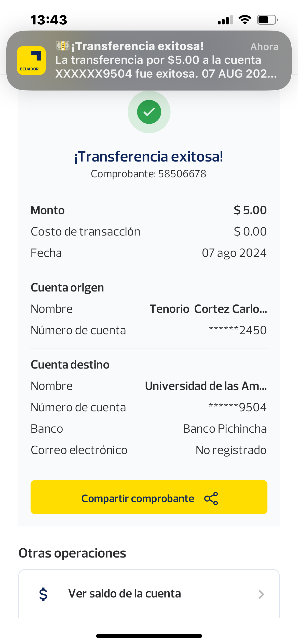
Task: Tap the truncated origin name Tenorio Cortez
Action: coord(208,309)
